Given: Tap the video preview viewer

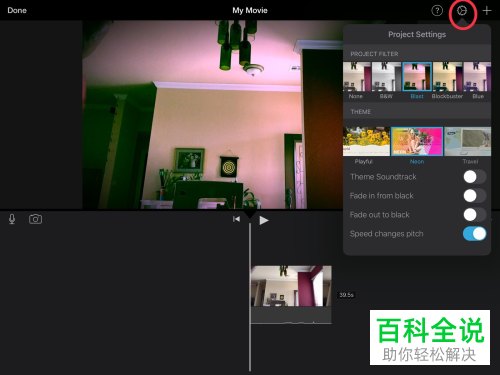Looking at the screenshot, I should point(213,115).
